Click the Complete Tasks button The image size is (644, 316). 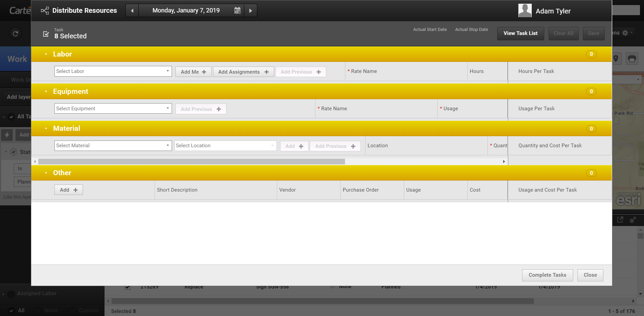coord(547,275)
